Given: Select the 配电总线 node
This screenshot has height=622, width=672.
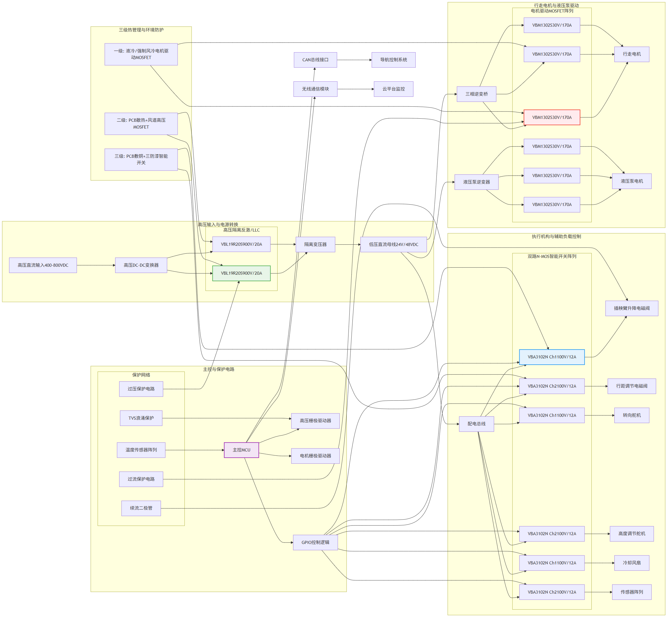Looking at the screenshot, I should 476,424.
